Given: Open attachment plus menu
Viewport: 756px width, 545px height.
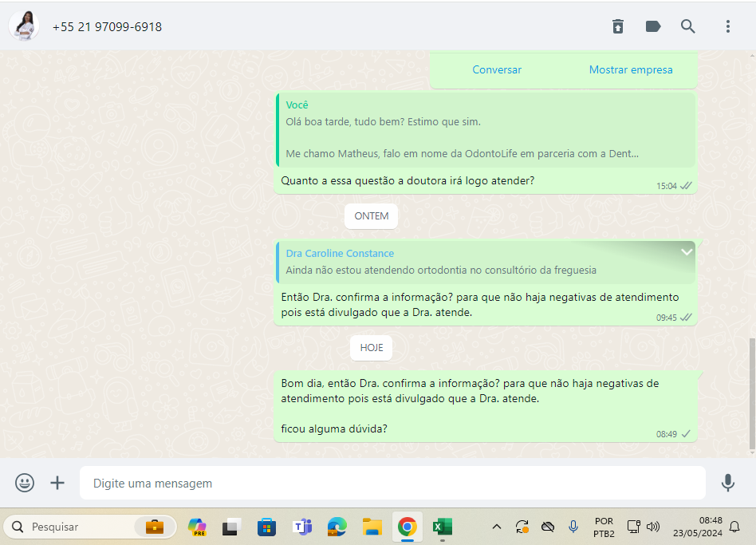Looking at the screenshot, I should pyautogui.click(x=57, y=483).
